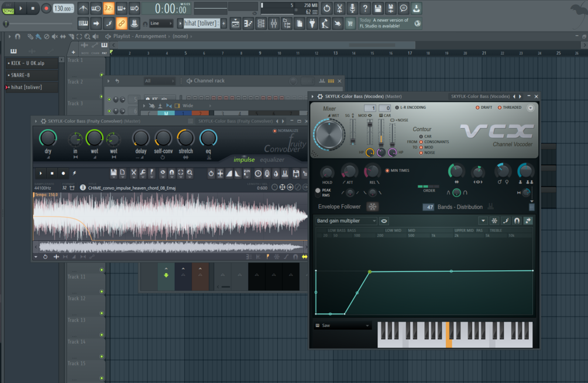588x383 pixels.
Task: Toggle the Contour CONSONANTS option
Action: click(434, 142)
